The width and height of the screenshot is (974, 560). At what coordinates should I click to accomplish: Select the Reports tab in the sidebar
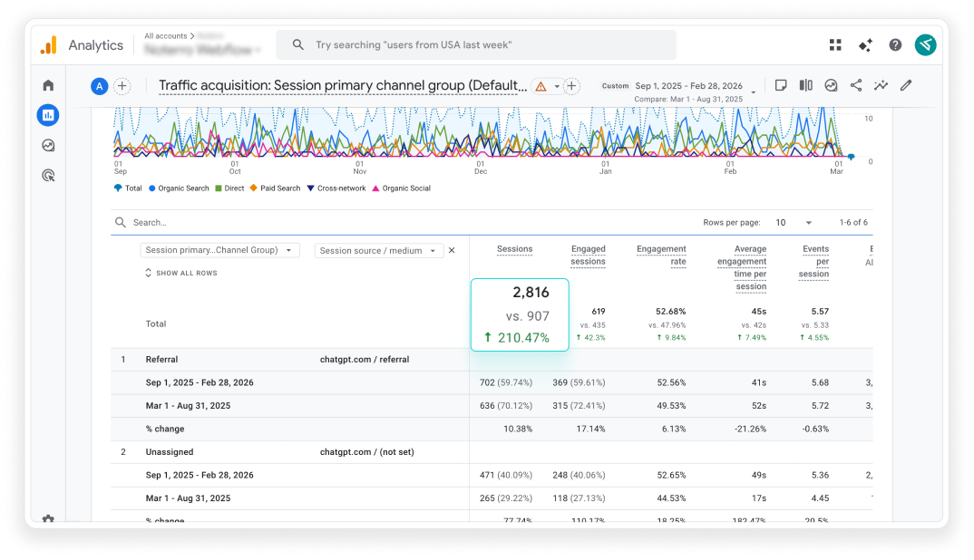click(48, 115)
